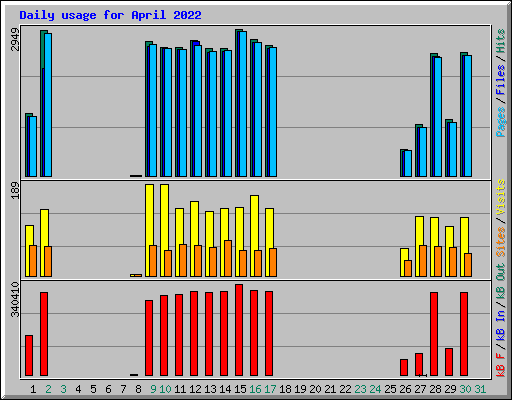The width and height of the screenshot is (512, 400).
Task: Select the red kB bar for day 29
Action: tap(449, 362)
